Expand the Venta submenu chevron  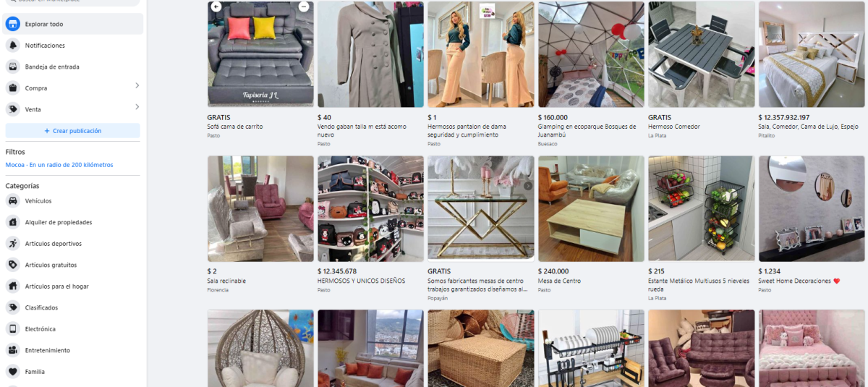pos(137,108)
